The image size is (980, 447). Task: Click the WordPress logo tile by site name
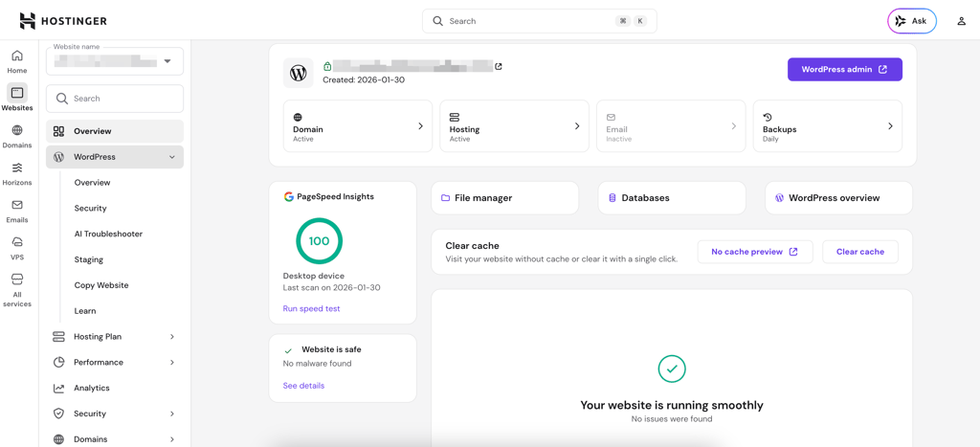pyautogui.click(x=299, y=73)
